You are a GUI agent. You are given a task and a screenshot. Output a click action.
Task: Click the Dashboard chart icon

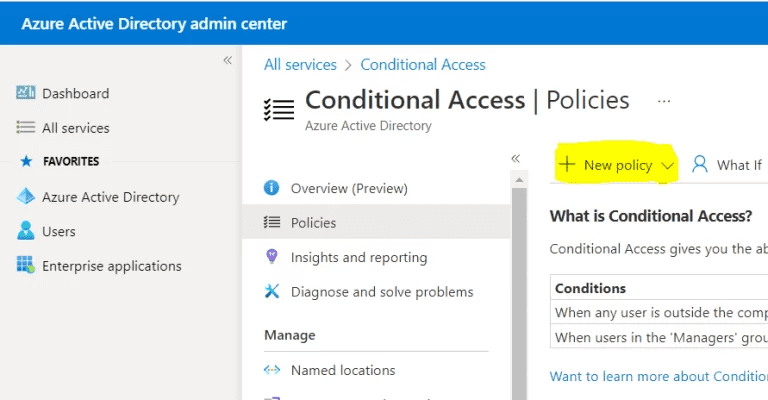point(25,93)
